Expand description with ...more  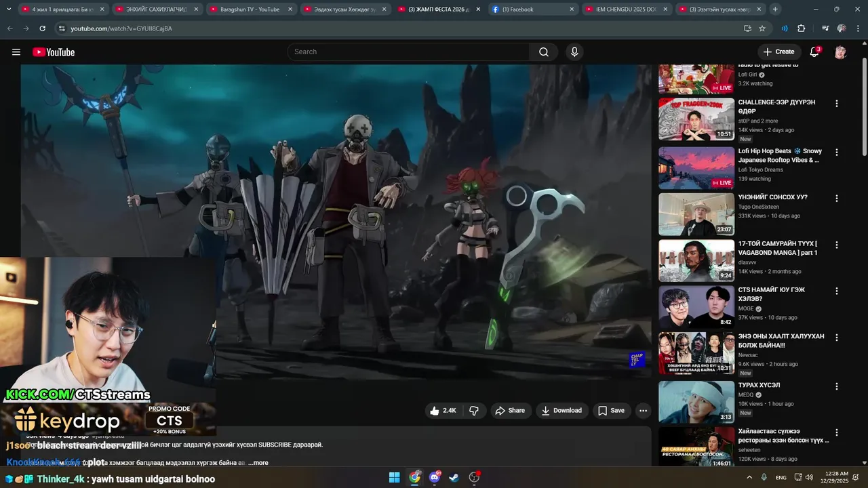(258, 463)
